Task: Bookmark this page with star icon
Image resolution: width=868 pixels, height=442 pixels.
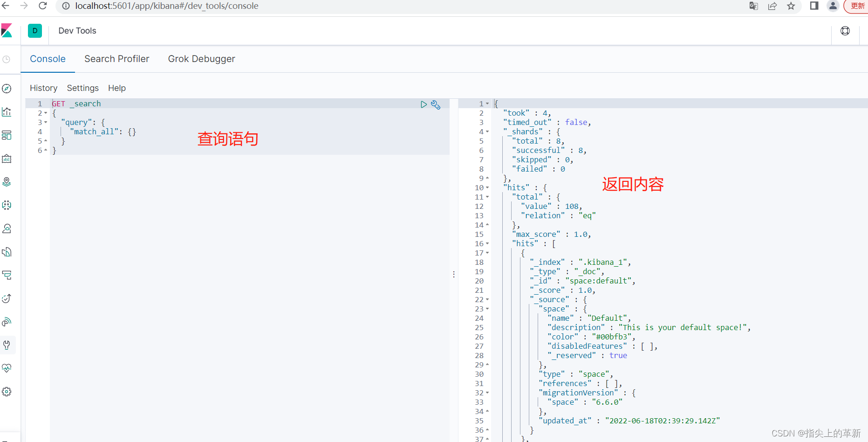Action: pyautogui.click(x=791, y=6)
